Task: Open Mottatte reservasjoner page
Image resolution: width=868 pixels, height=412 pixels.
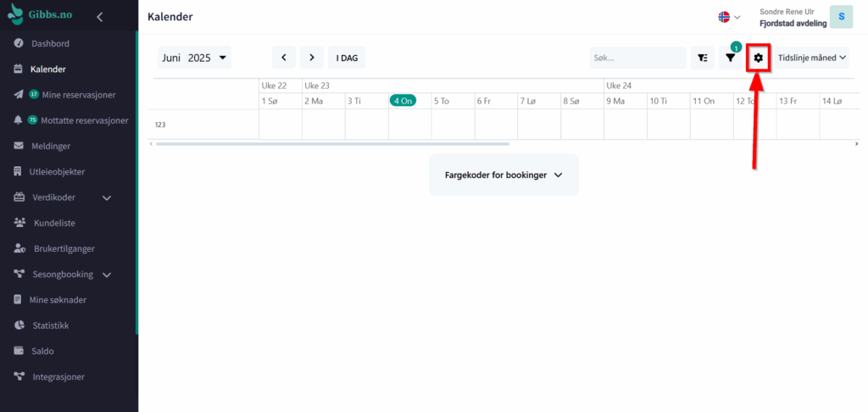Action: [84, 120]
